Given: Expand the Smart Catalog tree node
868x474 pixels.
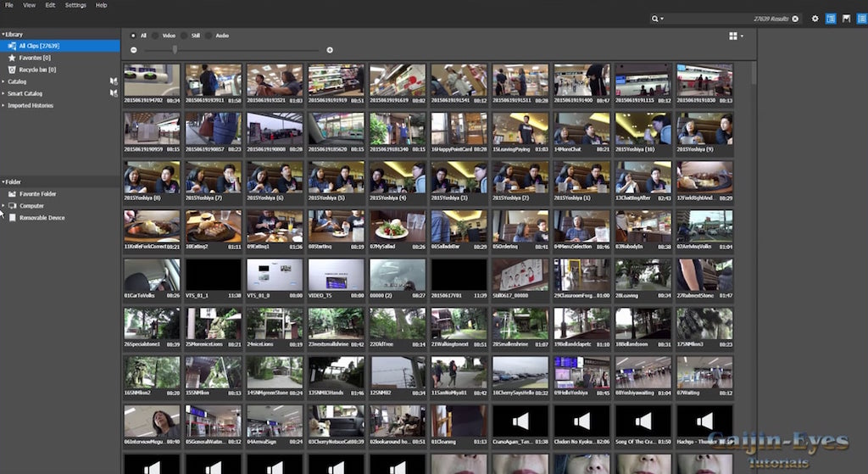Looking at the screenshot, I should click(3, 93).
